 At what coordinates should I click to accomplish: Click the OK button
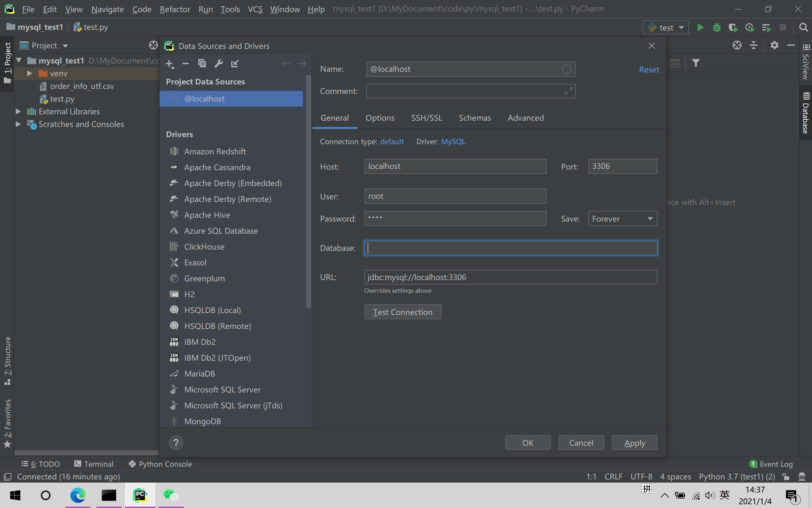[x=528, y=443]
